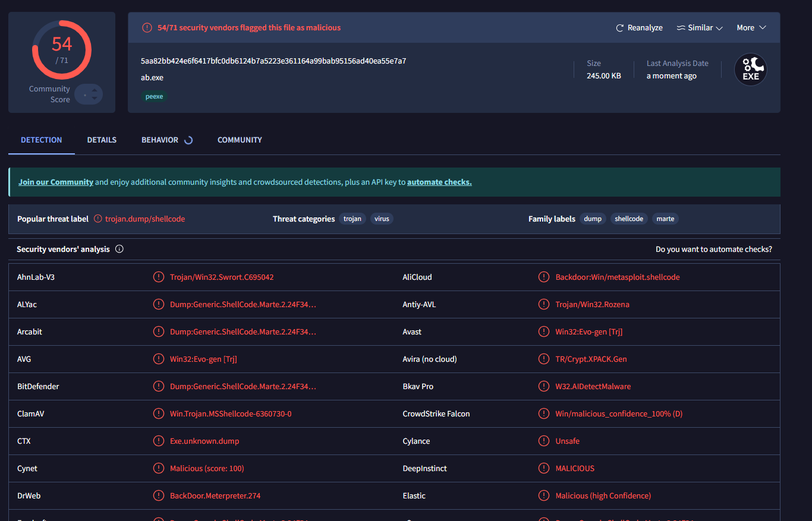Click the trojan.dump/shellcode threat label text
Image resolution: width=812 pixels, height=521 pixels.
145,219
